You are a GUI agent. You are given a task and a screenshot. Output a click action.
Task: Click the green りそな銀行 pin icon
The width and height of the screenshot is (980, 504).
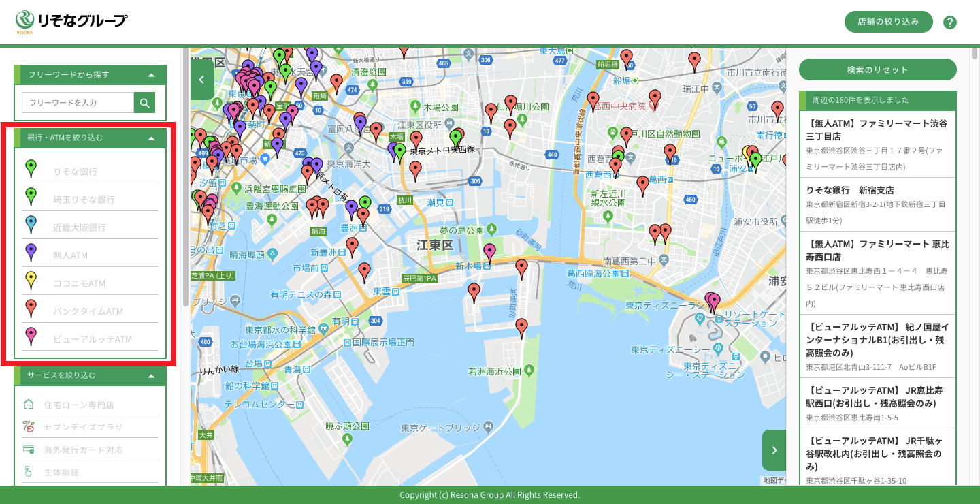31,168
